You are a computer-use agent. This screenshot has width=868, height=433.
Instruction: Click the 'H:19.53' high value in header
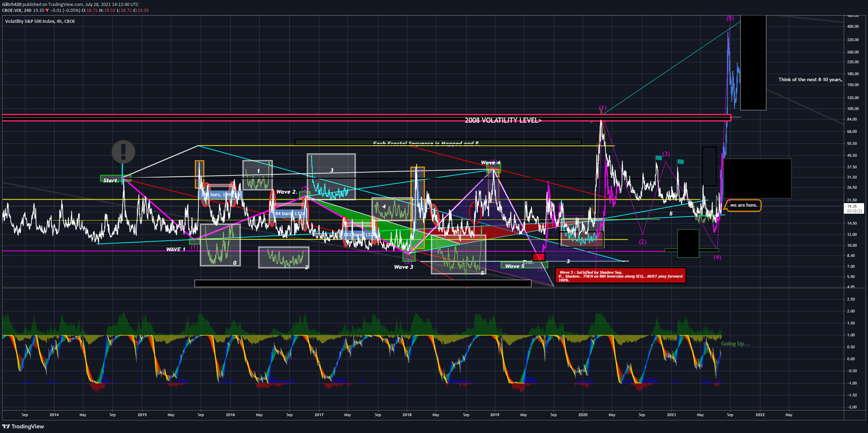click(x=107, y=10)
